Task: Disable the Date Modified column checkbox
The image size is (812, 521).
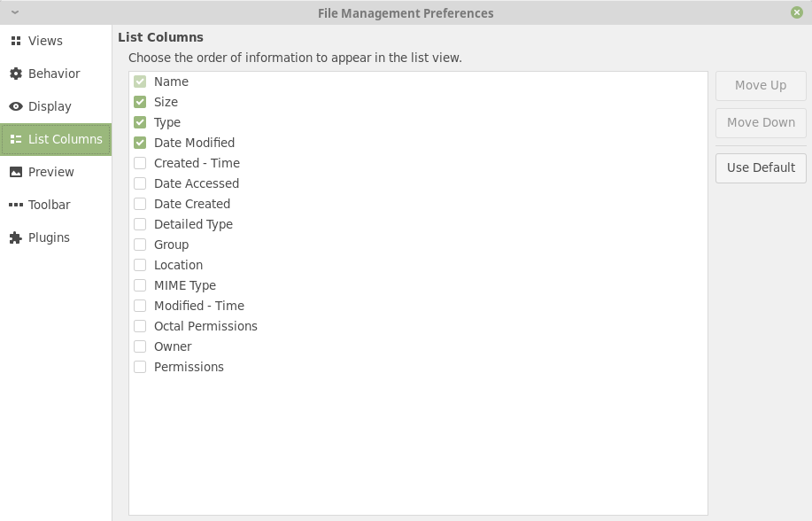Action: (140, 143)
